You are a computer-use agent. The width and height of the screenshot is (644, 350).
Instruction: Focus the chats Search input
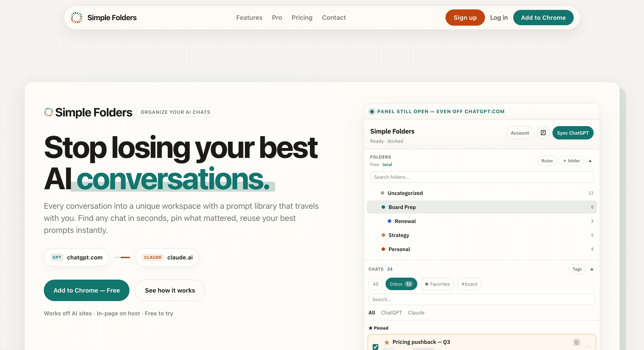482,299
